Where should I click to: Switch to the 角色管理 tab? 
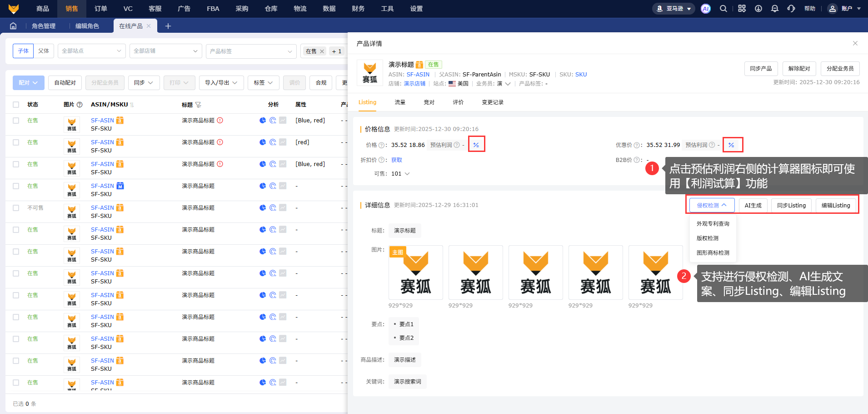44,26
